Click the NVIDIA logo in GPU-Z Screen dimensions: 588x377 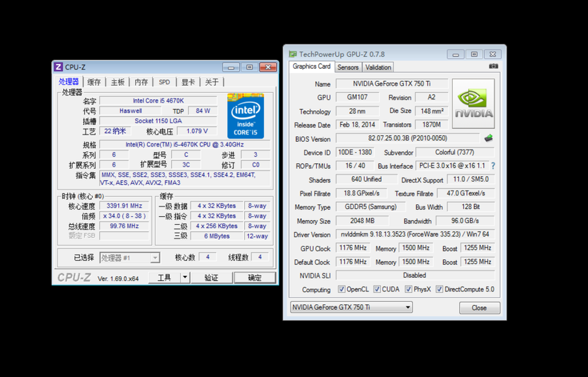coord(473,104)
